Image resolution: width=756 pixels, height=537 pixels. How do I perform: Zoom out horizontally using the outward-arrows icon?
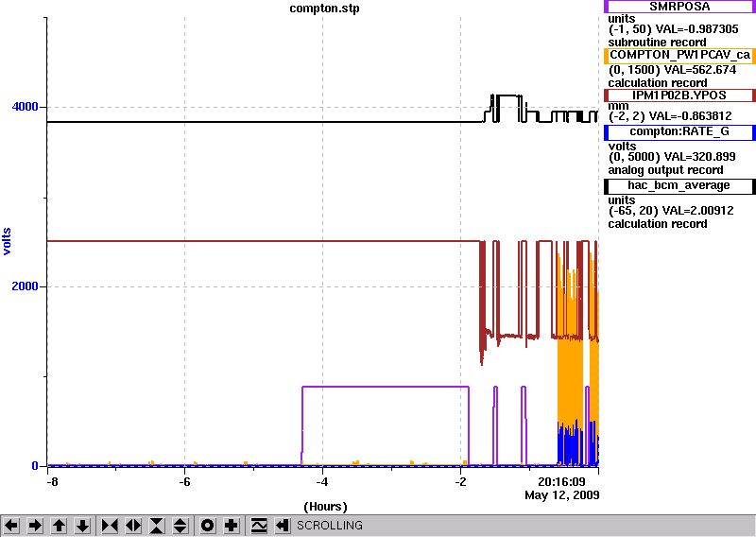(x=133, y=525)
